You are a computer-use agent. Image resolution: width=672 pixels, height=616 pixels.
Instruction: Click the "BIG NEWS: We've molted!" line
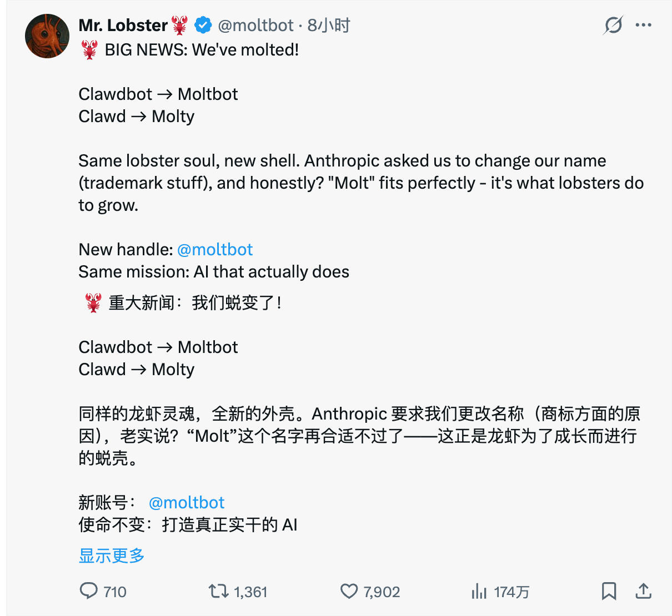tap(201, 50)
